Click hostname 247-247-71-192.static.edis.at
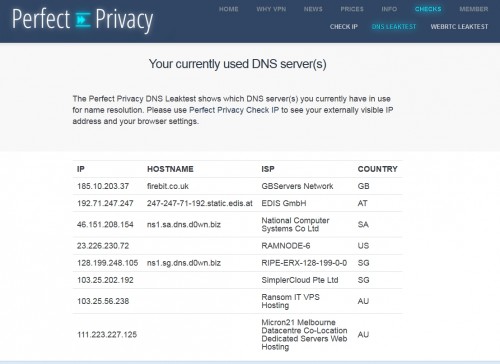This screenshot has height=364, width=500. click(x=200, y=203)
